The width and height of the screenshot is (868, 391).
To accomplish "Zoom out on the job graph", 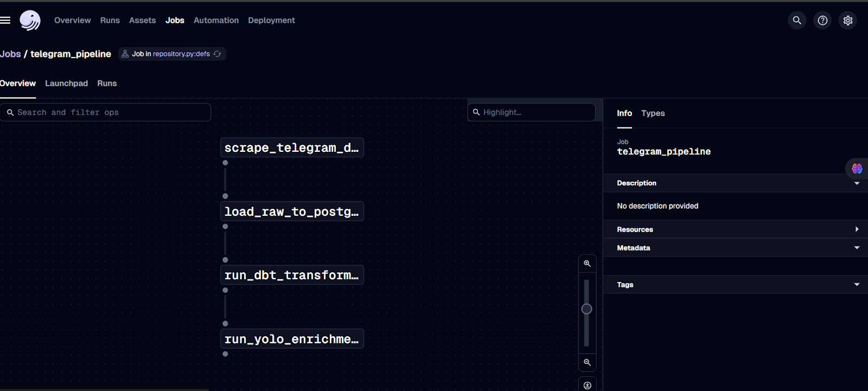I will click(x=587, y=362).
